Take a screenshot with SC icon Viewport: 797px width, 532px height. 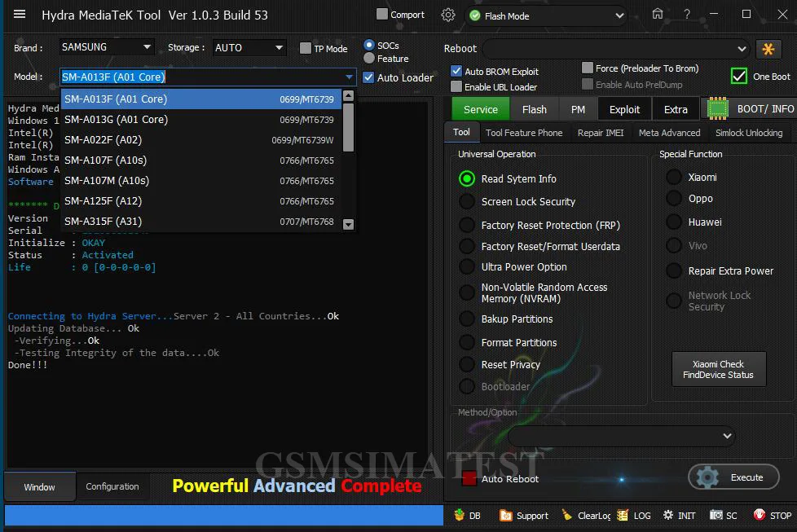(716, 515)
